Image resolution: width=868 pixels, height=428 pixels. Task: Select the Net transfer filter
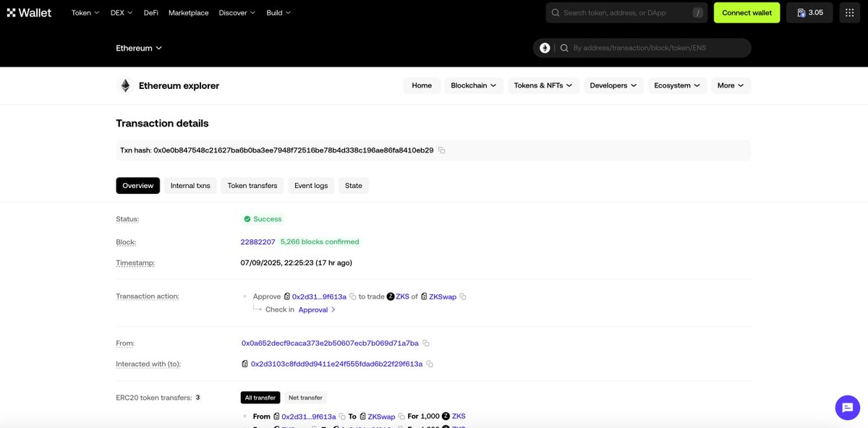pos(305,398)
